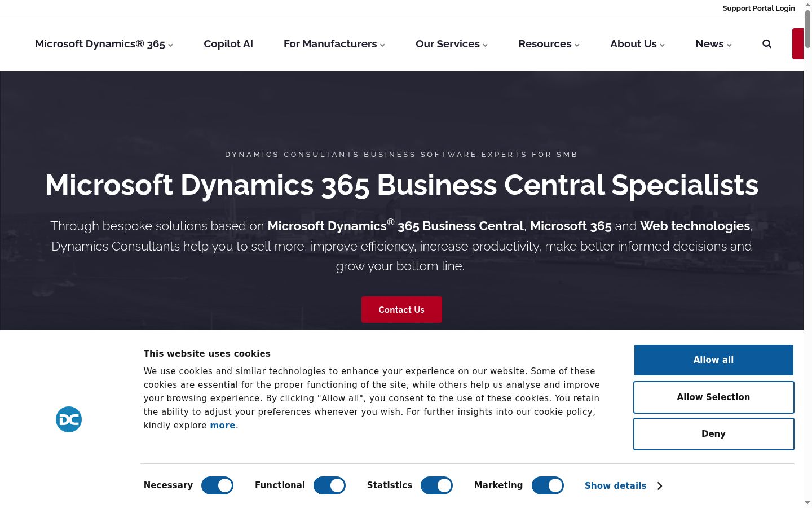The width and height of the screenshot is (812, 508).
Task: Click the DC logo in cookie banner
Action: (x=69, y=419)
